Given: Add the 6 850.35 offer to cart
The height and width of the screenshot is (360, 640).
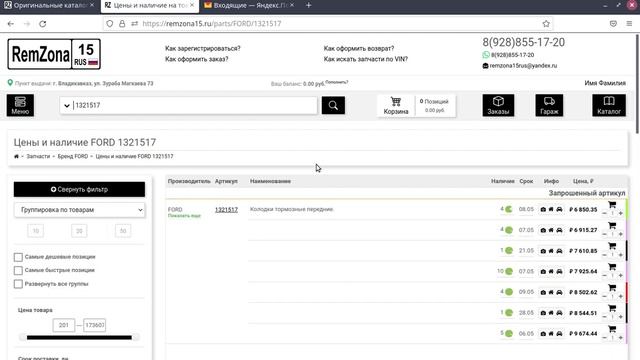Looking at the screenshot, I should (612, 205).
